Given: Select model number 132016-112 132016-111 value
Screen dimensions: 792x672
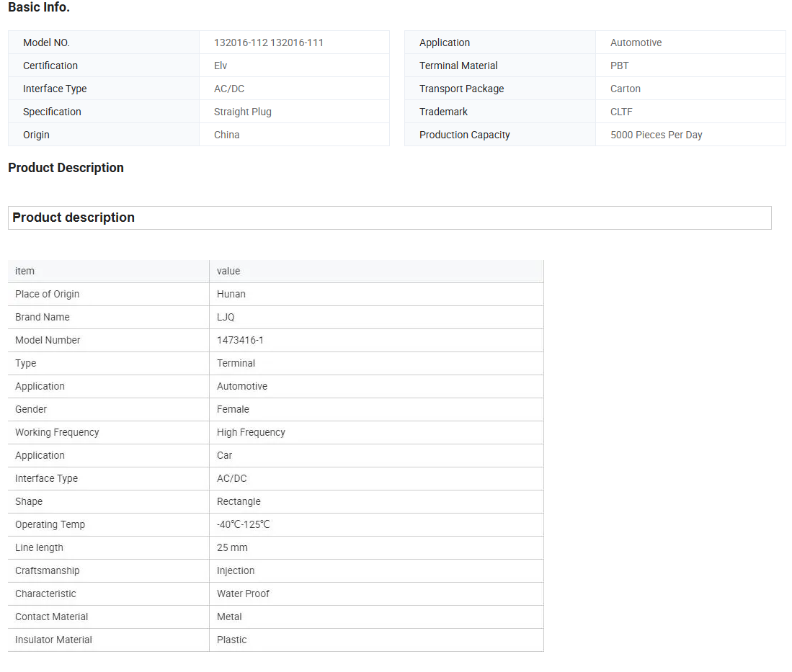Looking at the screenshot, I should (268, 42).
